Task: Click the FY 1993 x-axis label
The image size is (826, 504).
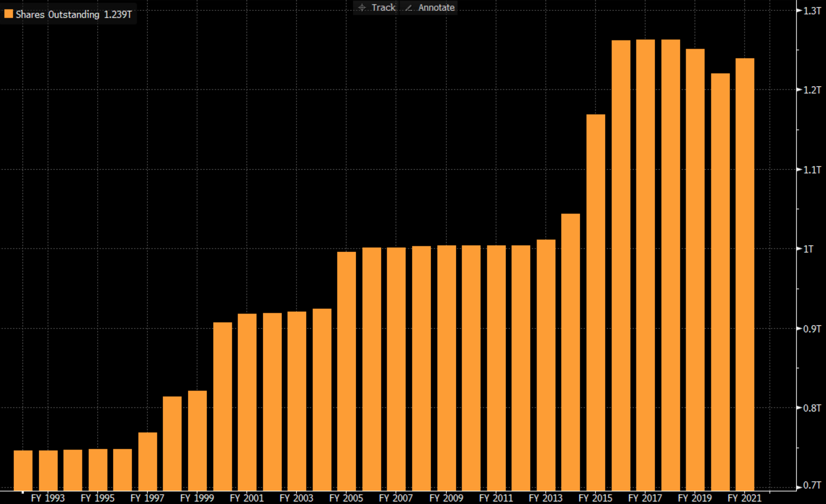Action: point(48,498)
